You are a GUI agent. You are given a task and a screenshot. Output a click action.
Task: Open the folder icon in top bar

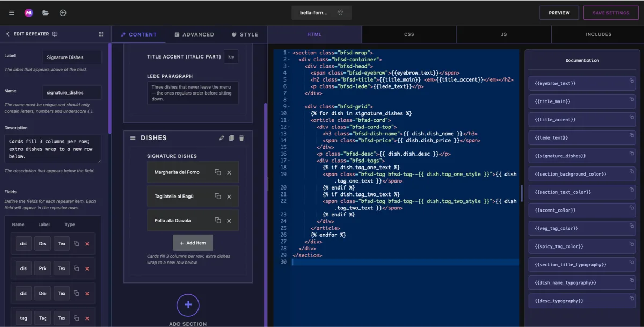pos(46,13)
